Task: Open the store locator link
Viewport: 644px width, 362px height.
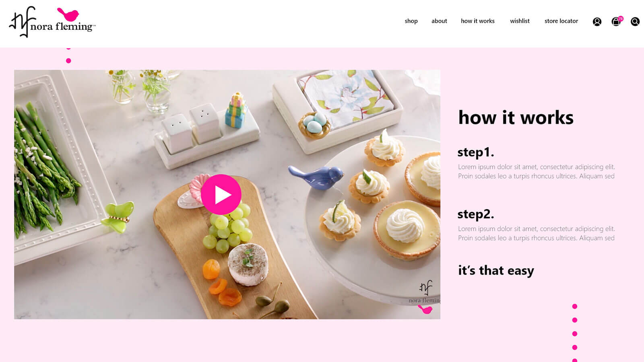Action: (561, 21)
